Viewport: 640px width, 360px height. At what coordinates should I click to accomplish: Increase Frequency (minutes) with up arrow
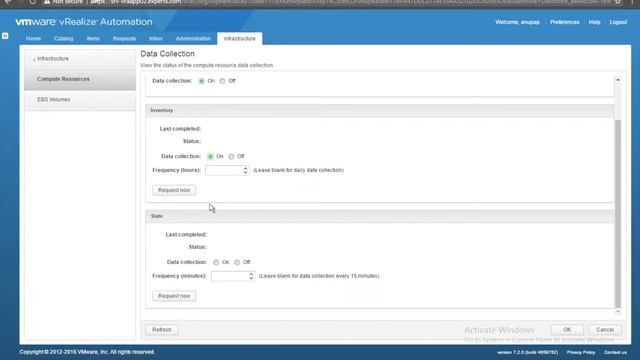251,274
